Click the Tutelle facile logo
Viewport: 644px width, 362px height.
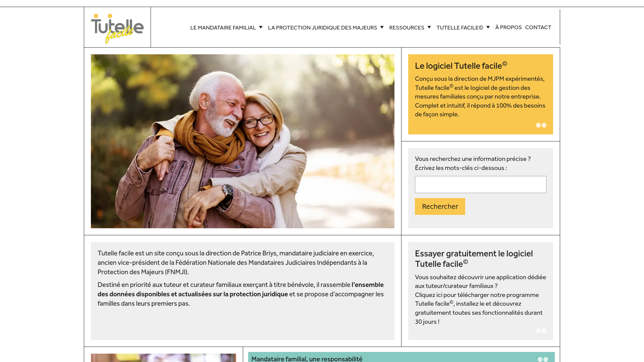coord(117,28)
